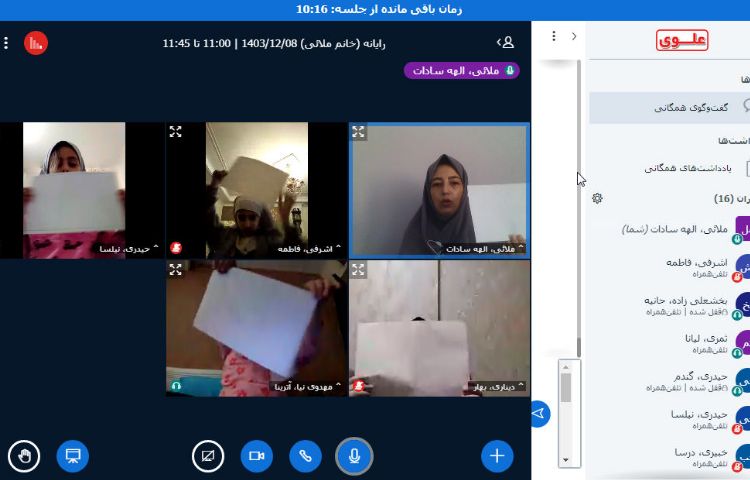
Task: Leave audio with the phone button
Action: (x=305, y=456)
